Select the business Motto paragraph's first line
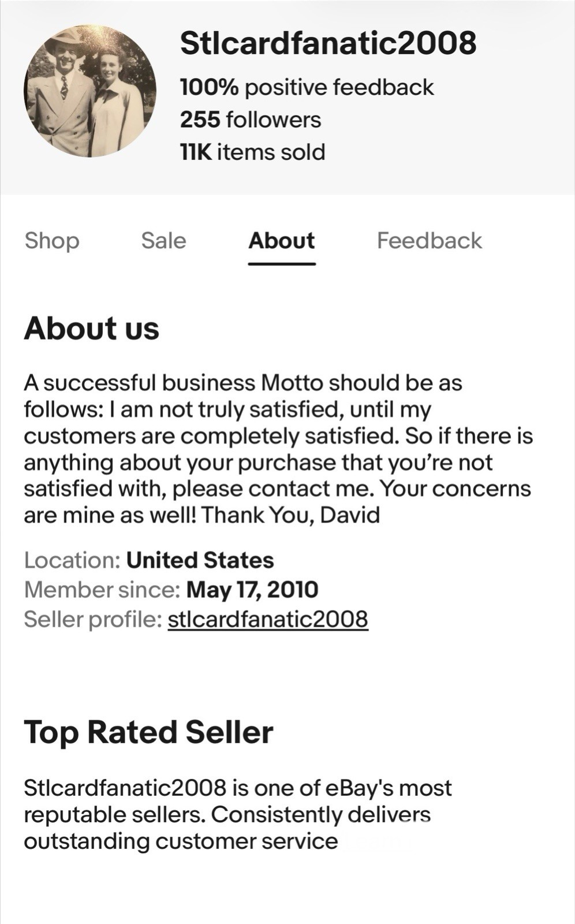Viewport: 575px width, 924px height. point(243,382)
